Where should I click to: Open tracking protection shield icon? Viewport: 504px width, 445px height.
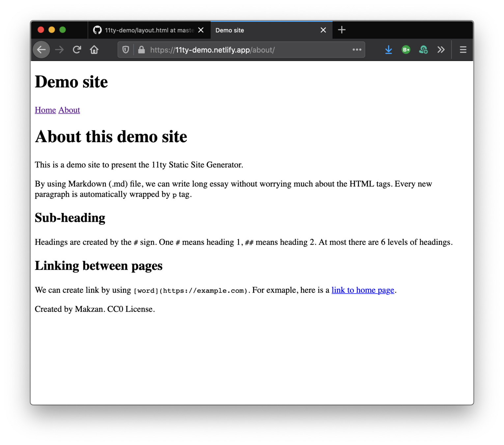tap(126, 50)
